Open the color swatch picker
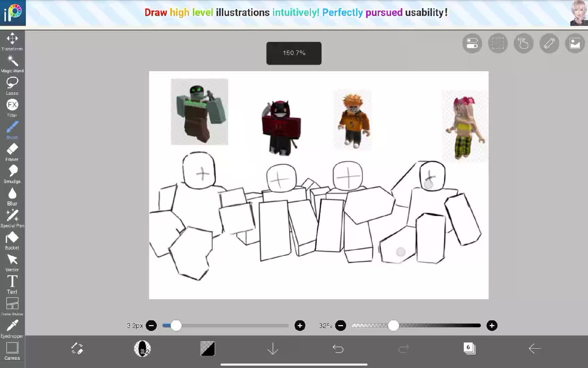Screen dimensions: 588x368 208,349
